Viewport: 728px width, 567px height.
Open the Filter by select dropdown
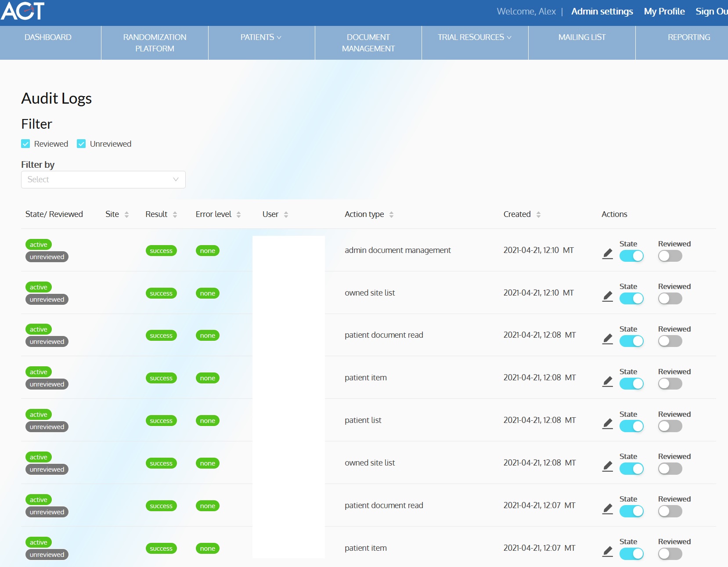point(103,180)
